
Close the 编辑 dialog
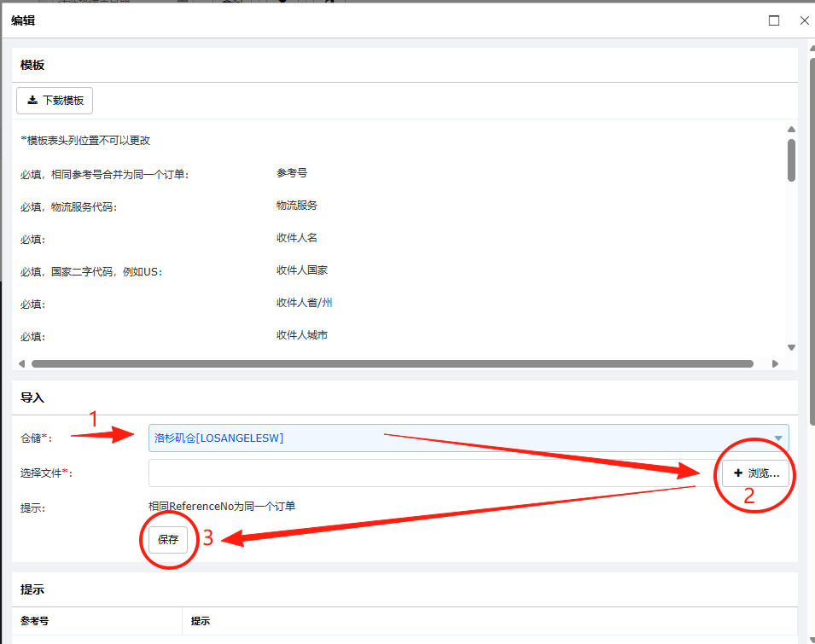[804, 20]
